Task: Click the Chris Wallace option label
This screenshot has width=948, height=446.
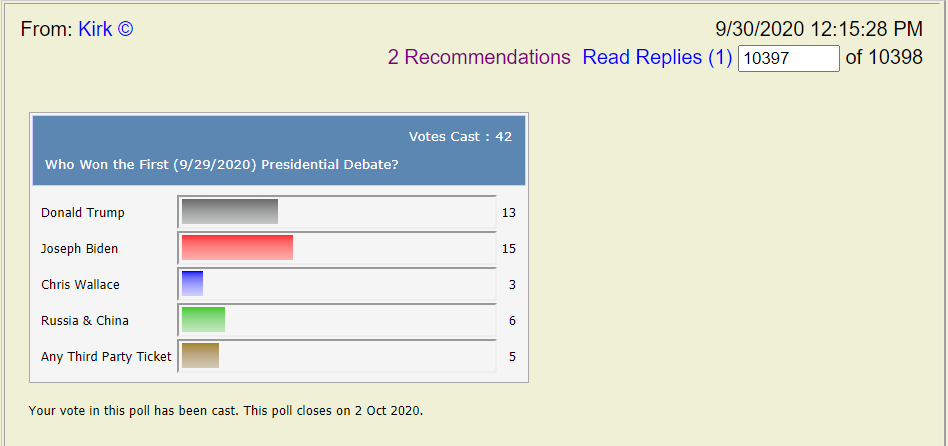Action: click(x=80, y=285)
